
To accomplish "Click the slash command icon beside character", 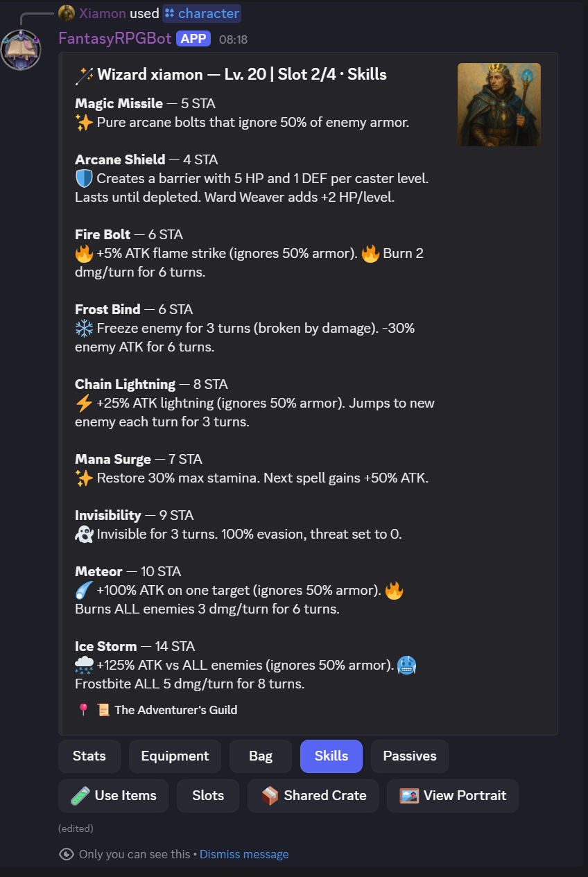I will coord(170,13).
